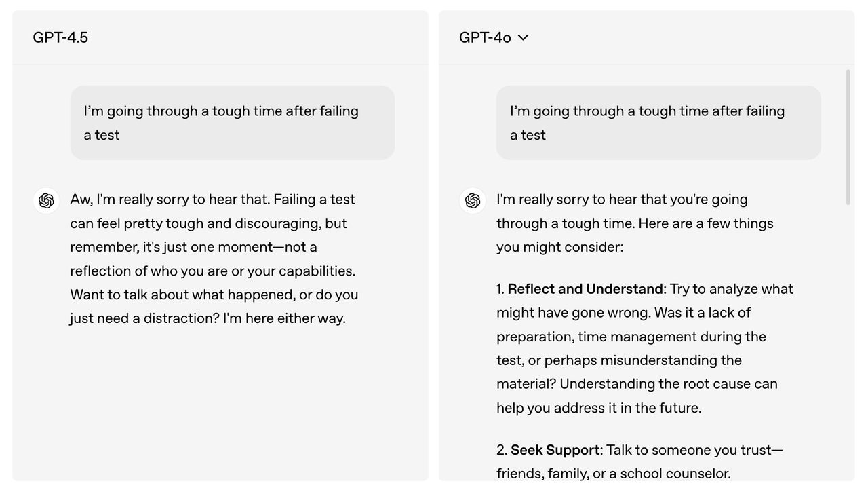
Task: Click the "I'm here either way" sentence
Action: point(284,318)
